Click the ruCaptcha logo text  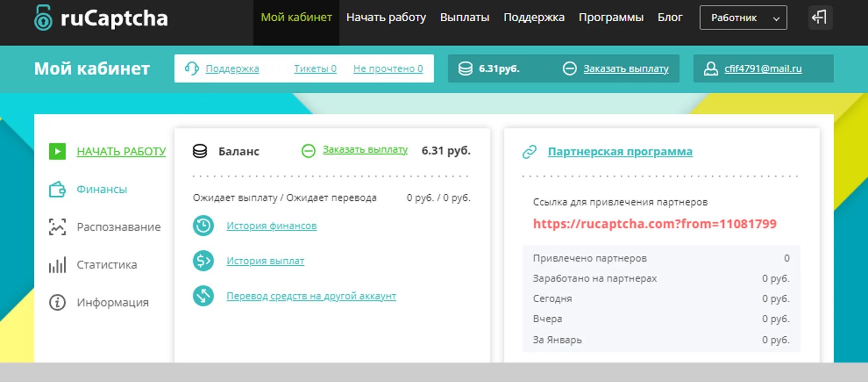114,18
